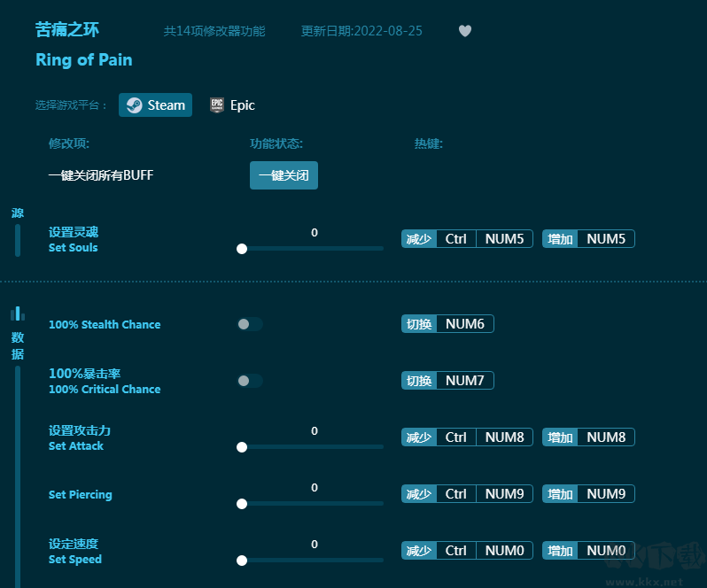Click the bar-chart data section icon
707x588 pixels.
[x=18, y=313]
